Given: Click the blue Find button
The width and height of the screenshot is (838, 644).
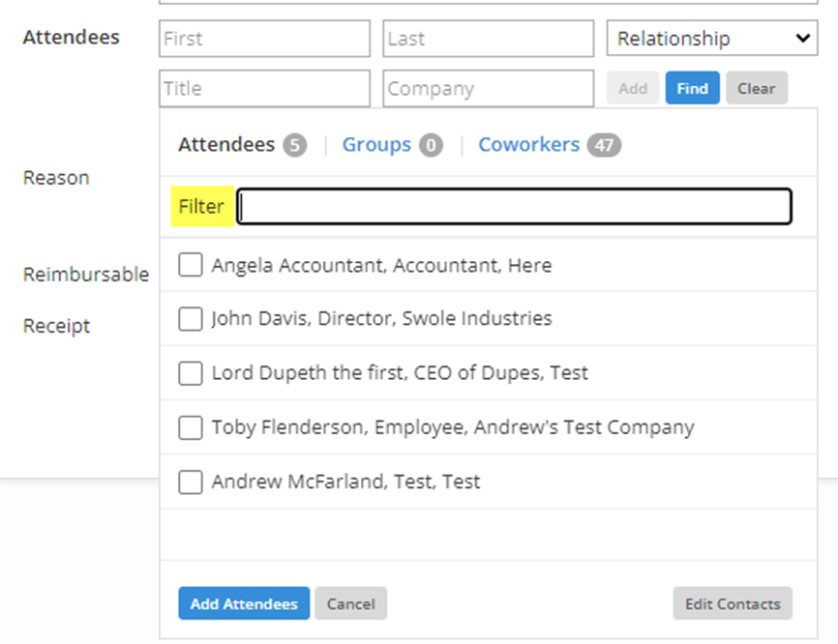Looking at the screenshot, I should point(692,88).
